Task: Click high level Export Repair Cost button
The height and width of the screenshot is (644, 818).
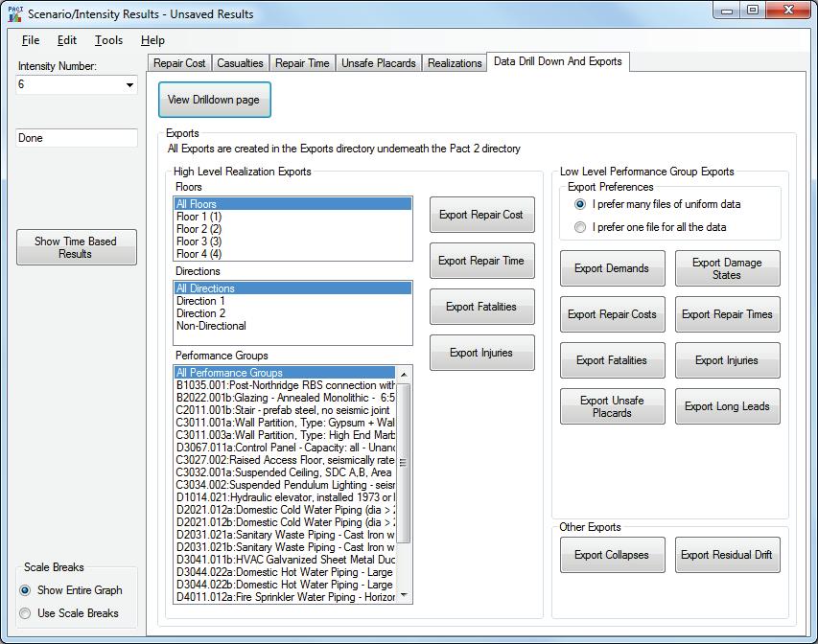Action: [482, 215]
